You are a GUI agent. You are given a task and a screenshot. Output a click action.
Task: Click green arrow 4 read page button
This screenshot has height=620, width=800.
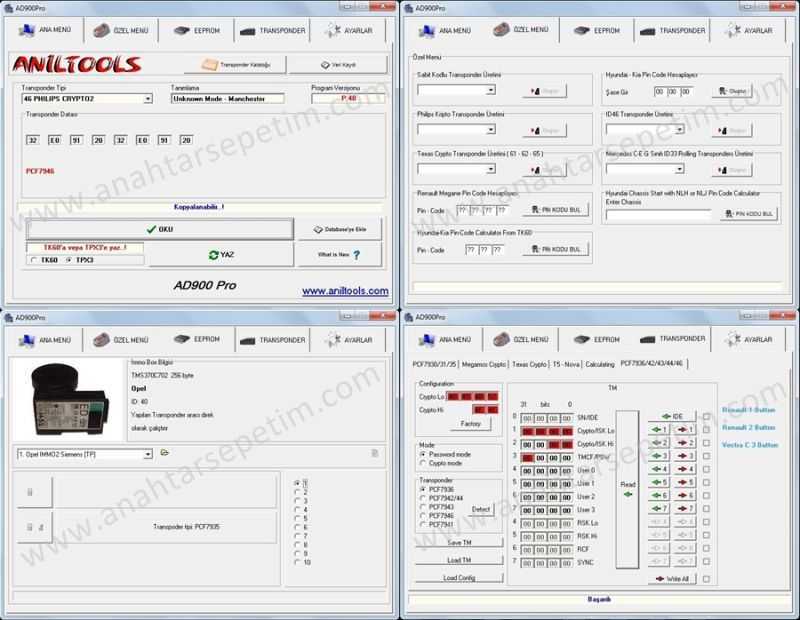pyautogui.click(x=659, y=469)
